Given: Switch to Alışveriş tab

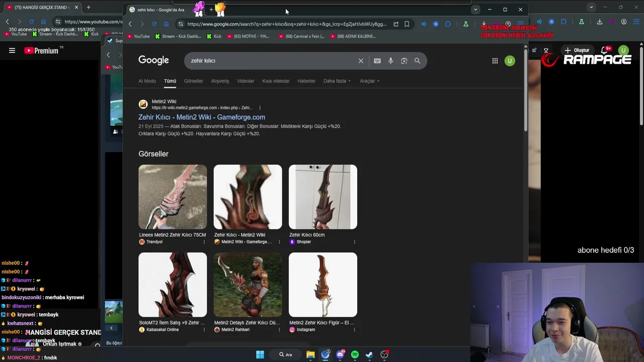Looking at the screenshot, I should pyautogui.click(x=220, y=81).
